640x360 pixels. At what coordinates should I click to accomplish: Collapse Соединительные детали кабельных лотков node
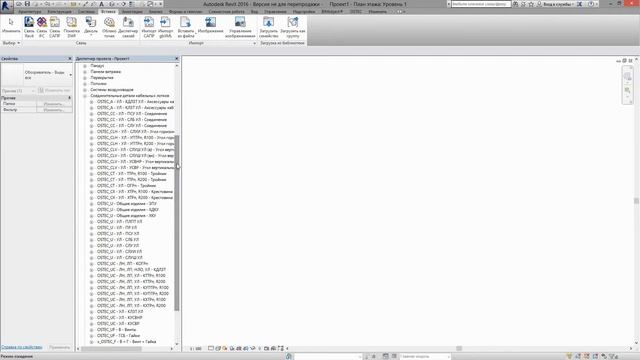(x=85, y=96)
